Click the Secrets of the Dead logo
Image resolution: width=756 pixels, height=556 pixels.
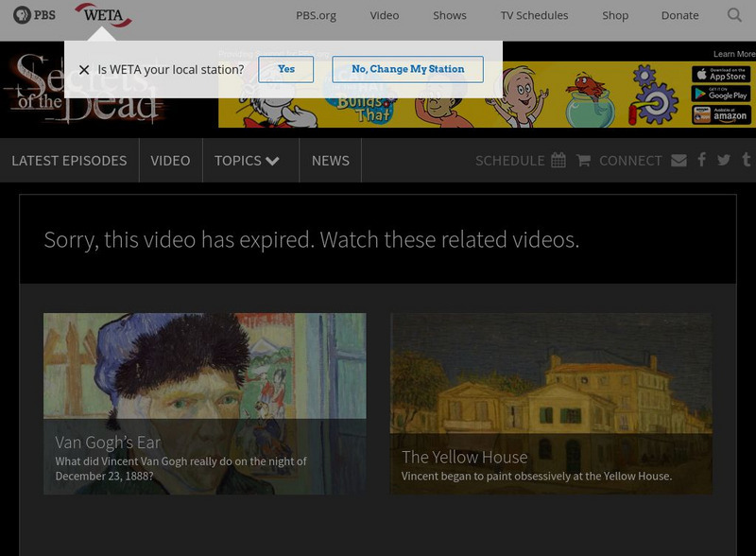tap(82, 88)
